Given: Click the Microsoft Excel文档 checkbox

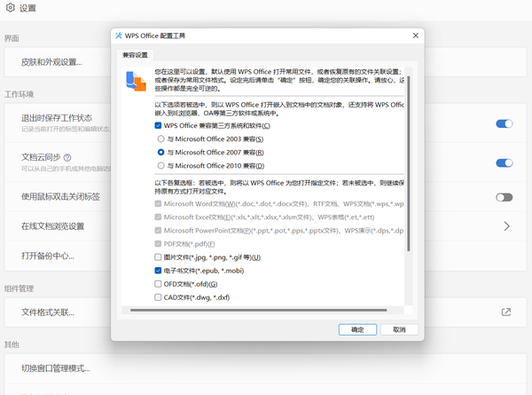Looking at the screenshot, I should 158,217.
